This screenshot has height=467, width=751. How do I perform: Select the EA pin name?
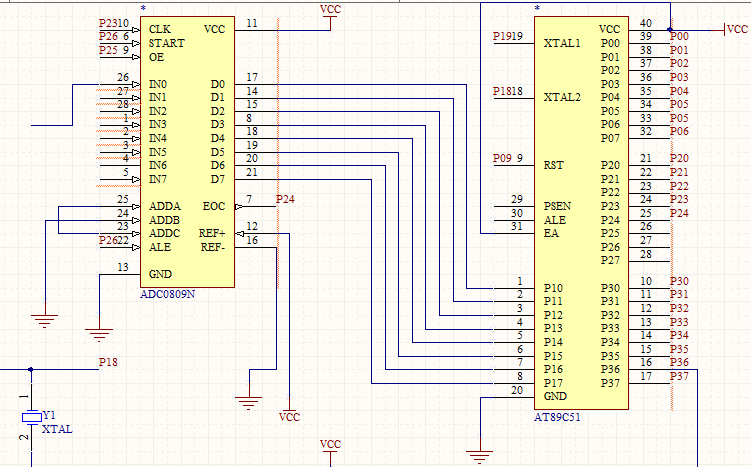pos(551,233)
